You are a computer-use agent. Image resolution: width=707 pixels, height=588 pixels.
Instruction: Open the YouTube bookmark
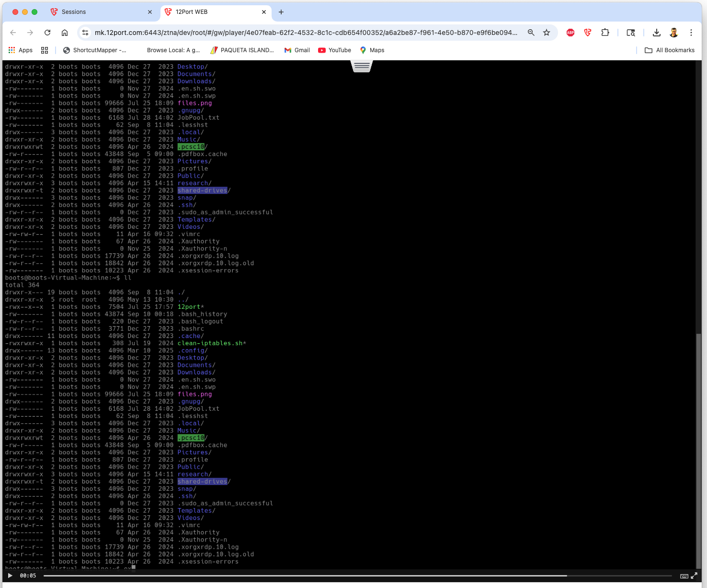point(334,50)
